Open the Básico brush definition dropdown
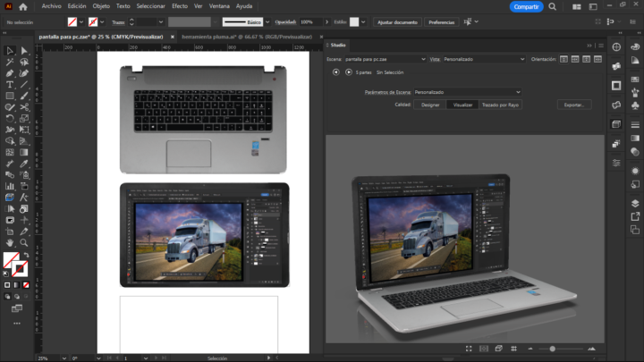Screen dimensions: 644x362 (267, 22)
